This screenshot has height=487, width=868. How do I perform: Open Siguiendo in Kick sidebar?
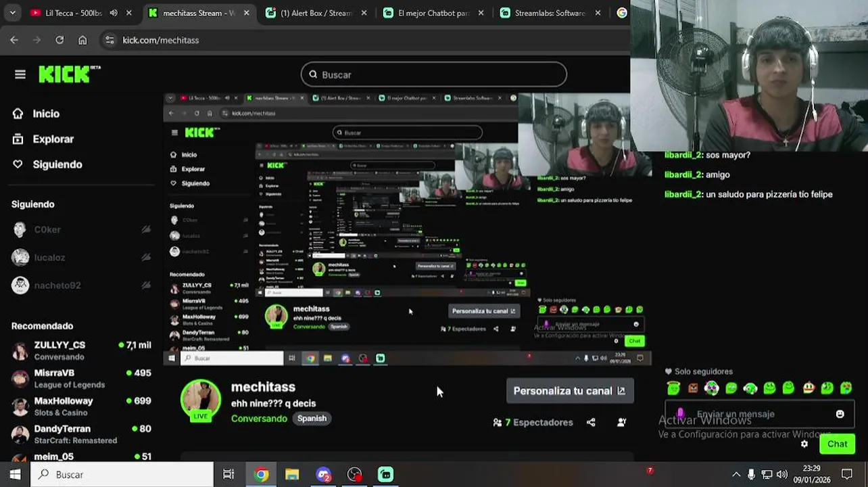click(x=57, y=164)
